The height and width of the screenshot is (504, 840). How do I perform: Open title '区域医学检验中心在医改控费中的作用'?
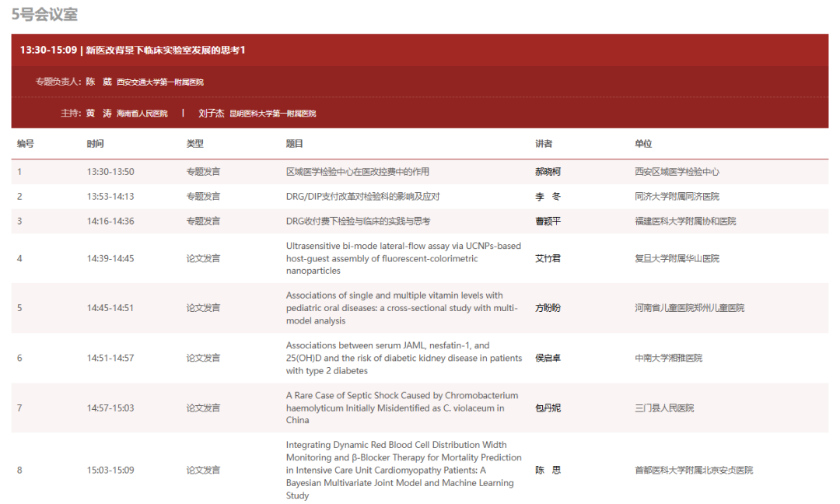[357, 172]
